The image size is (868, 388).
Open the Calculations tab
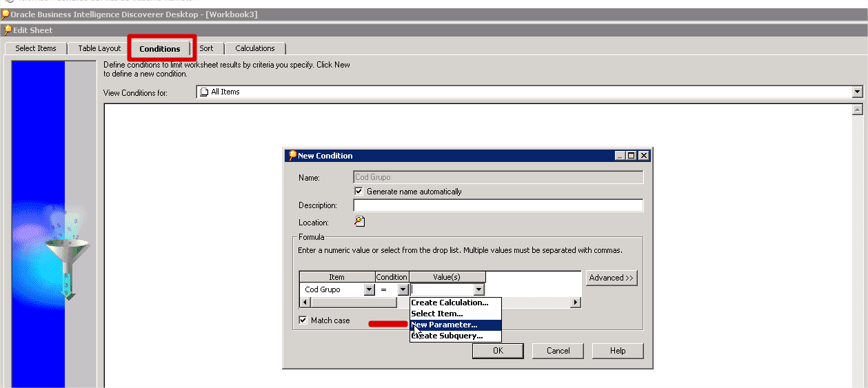tap(255, 48)
